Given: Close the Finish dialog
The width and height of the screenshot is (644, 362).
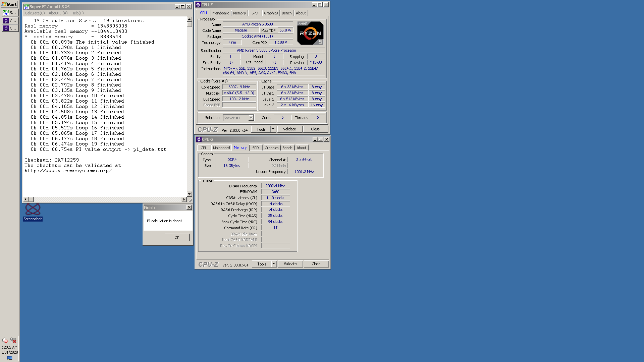Looking at the screenshot, I should [x=189, y=207].
